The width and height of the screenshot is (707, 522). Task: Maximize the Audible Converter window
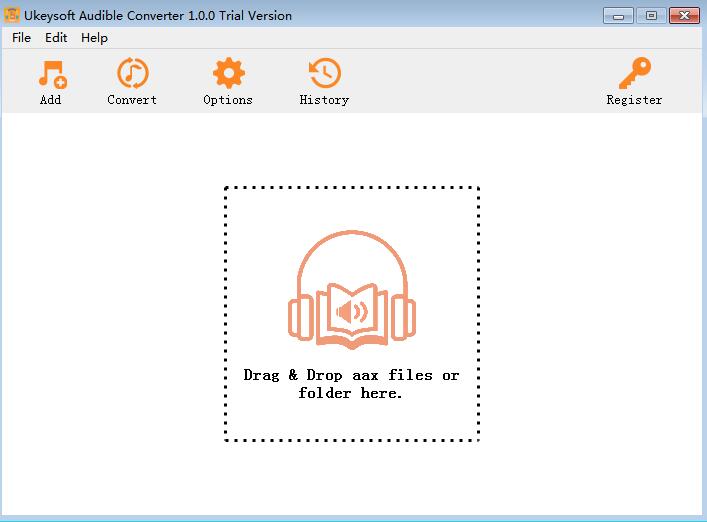(x=651, y=16)
